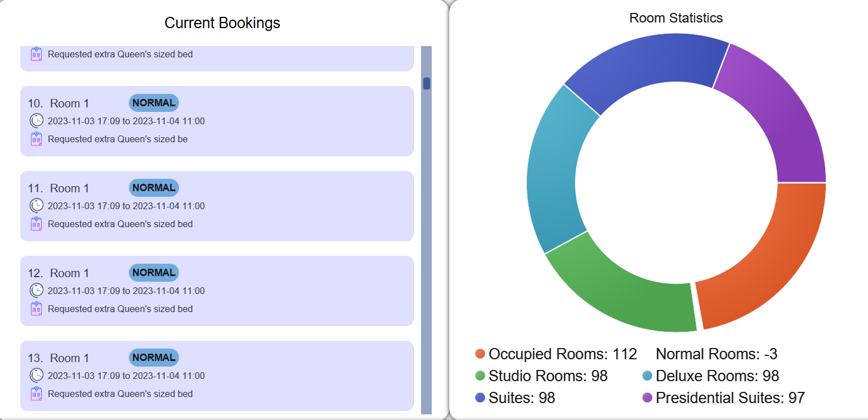Click the notes icon in booking 12
The image size is (868, 420).
point(37,309)
